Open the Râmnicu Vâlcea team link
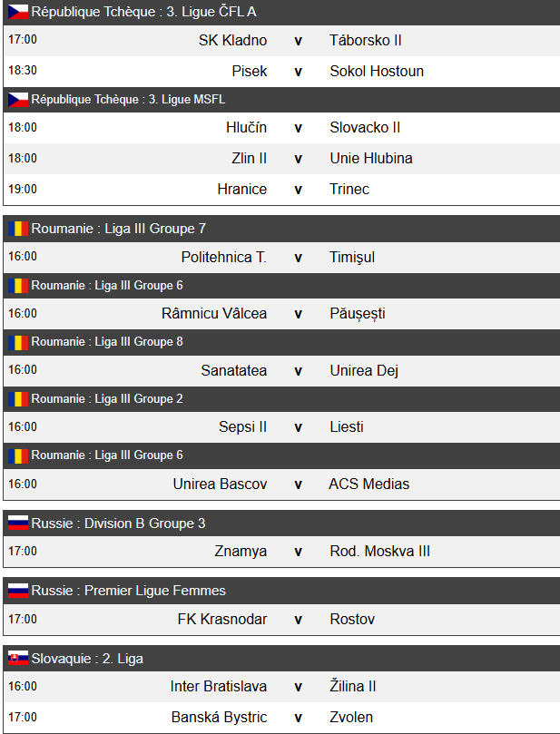 click(x=214, y=313)
